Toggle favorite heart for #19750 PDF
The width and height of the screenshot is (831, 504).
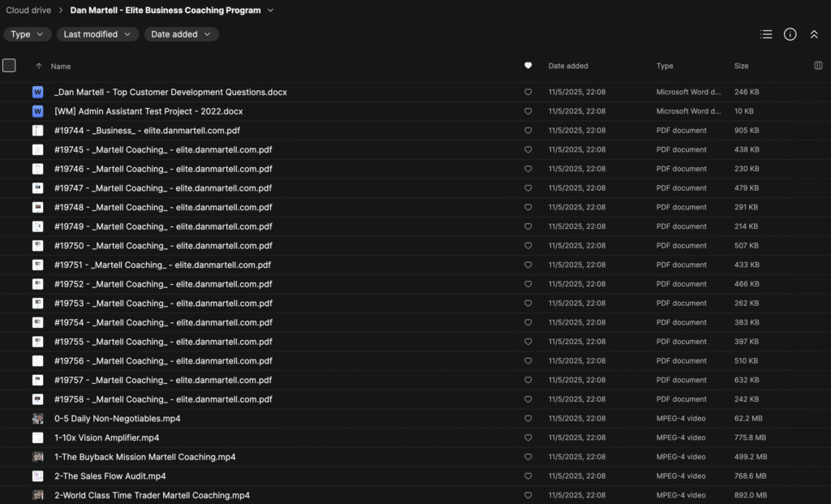pos(528,246)
